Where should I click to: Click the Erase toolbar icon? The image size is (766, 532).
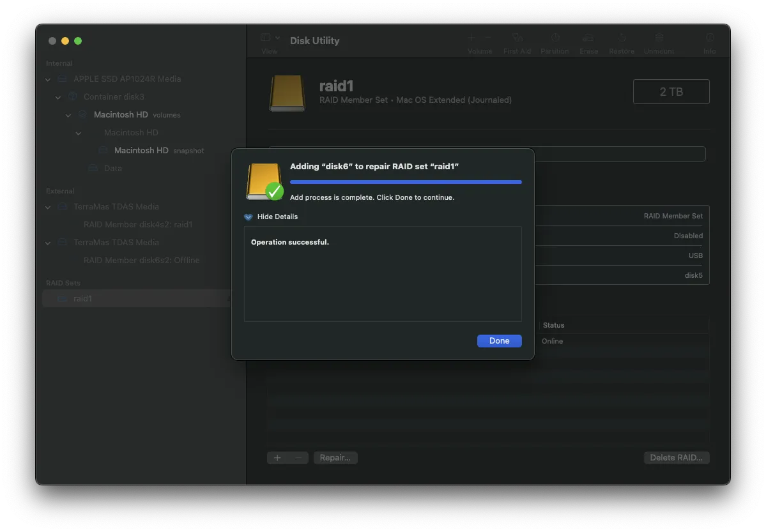point(588,38)
